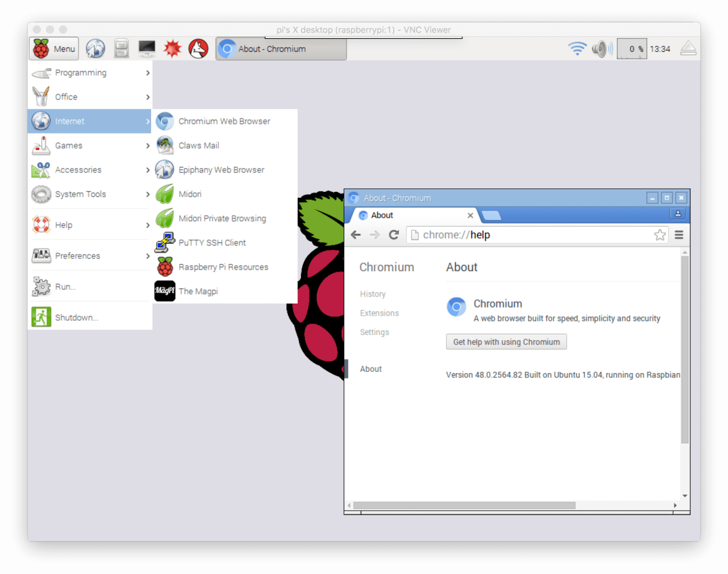Image resolution: width=728 pixels, height=574 pixels.
Task: Click the Chromium horizontal scrollbar thumb
Action: click(x=464, y=505)
